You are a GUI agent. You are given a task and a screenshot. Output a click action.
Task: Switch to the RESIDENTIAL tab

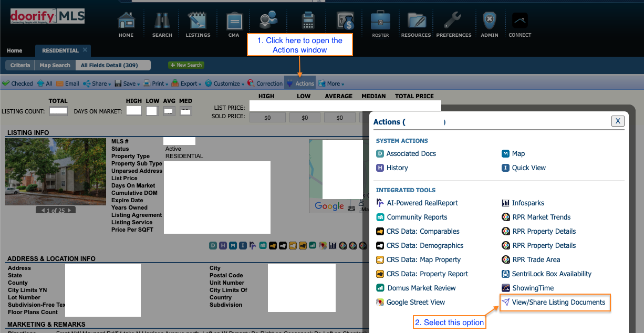coord(60,51)
